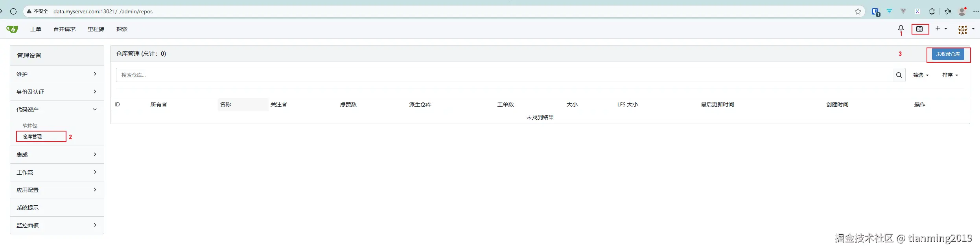The height and width of the screenshot is (252, 980).
Task: Sort by the 派生仓库 column header
Action: tap(420, 104)
